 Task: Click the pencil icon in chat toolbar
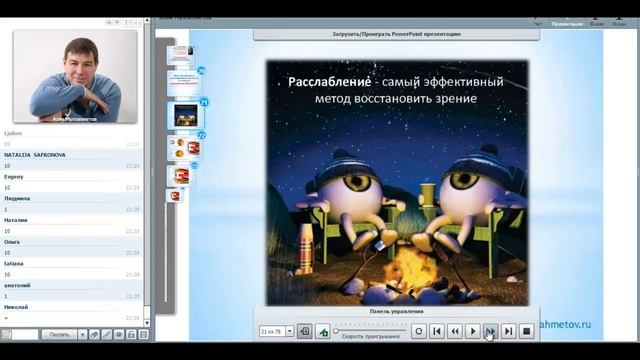point(107,335)
